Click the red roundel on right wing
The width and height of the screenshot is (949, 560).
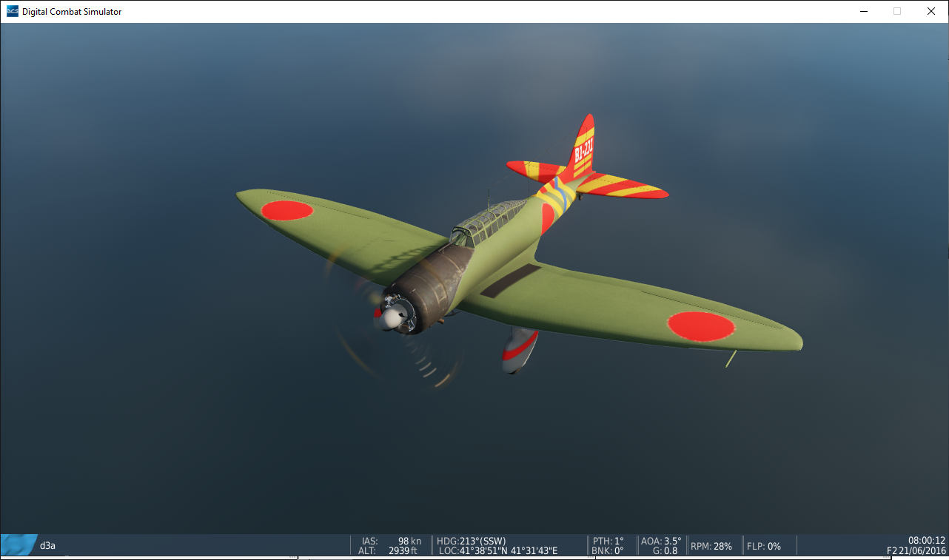(700, 326)
